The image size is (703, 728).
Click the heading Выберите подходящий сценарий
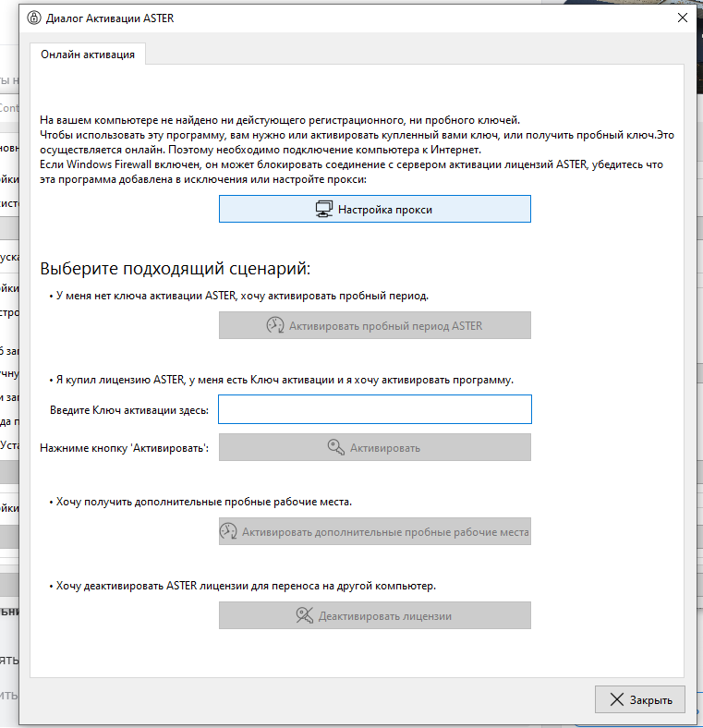point(175,268)
